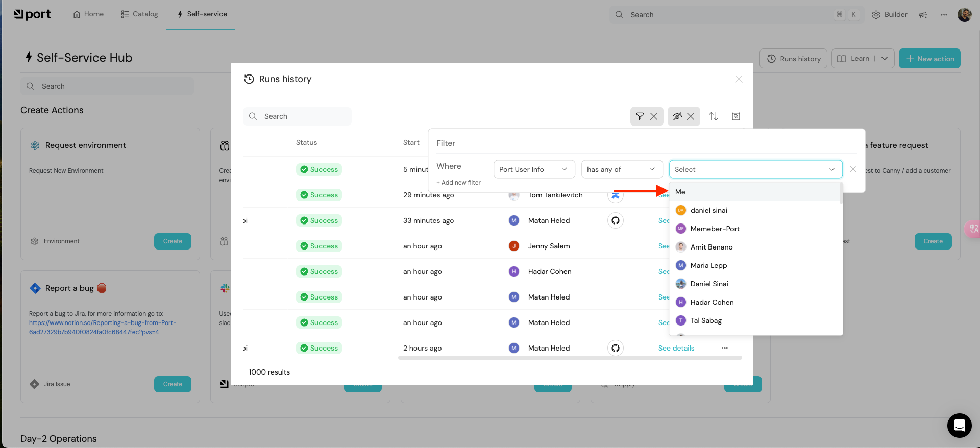The height and width of the screenshot is (448, 980).
Task: Open the user profile avatar
Action: pos(964,15)
